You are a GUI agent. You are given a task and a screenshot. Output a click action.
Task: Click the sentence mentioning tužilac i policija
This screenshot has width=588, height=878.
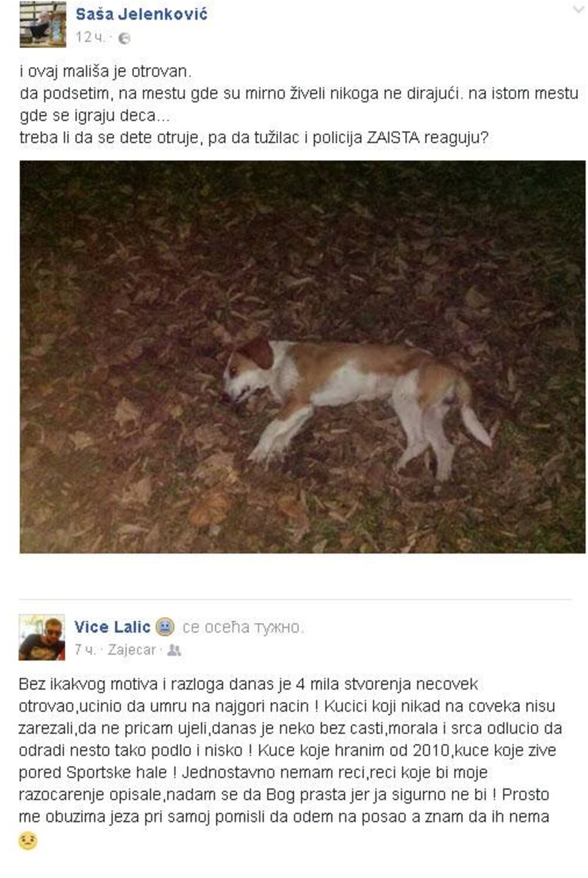point(254,138)
